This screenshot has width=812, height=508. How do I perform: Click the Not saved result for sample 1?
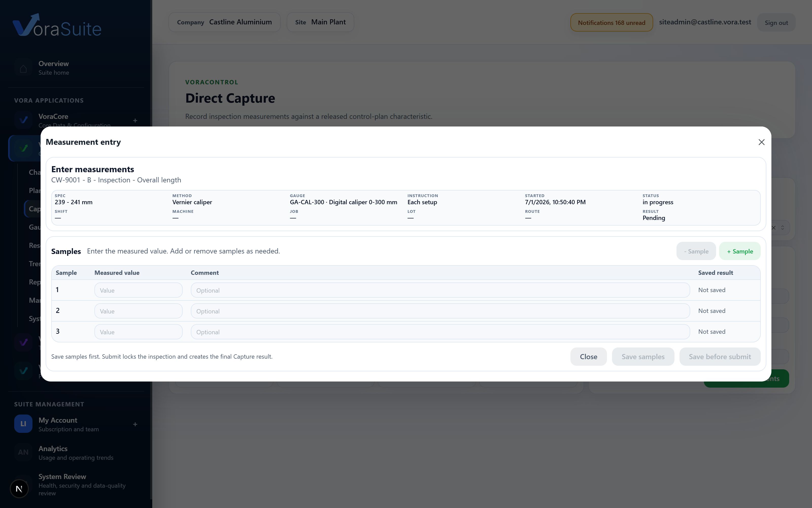pos(712,290)
